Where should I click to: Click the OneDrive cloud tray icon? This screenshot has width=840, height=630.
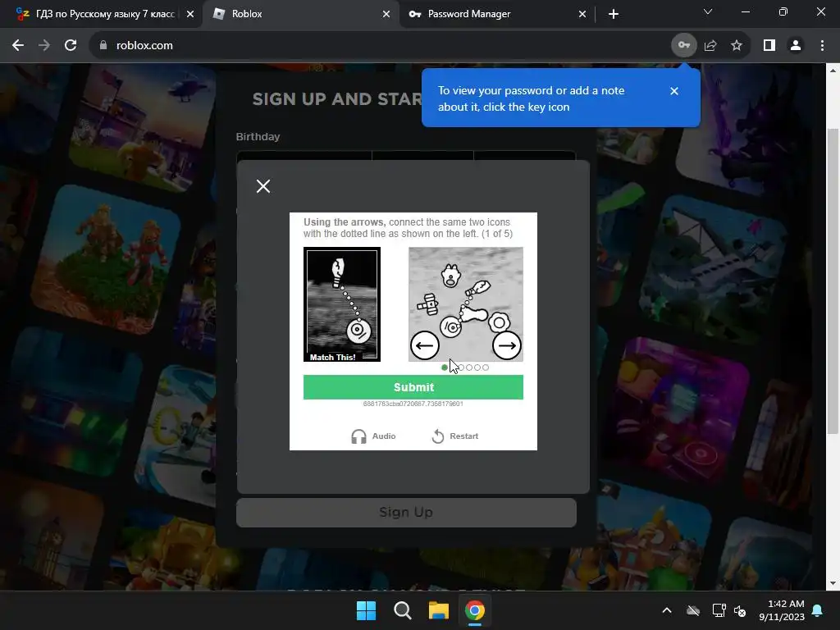point(693,610)
